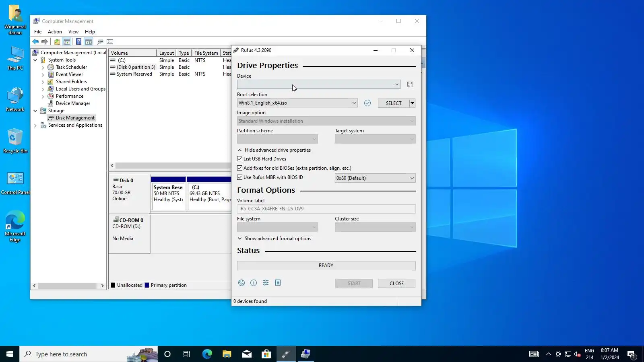Open the Boot selection ISO dropdown

point(297,103)
